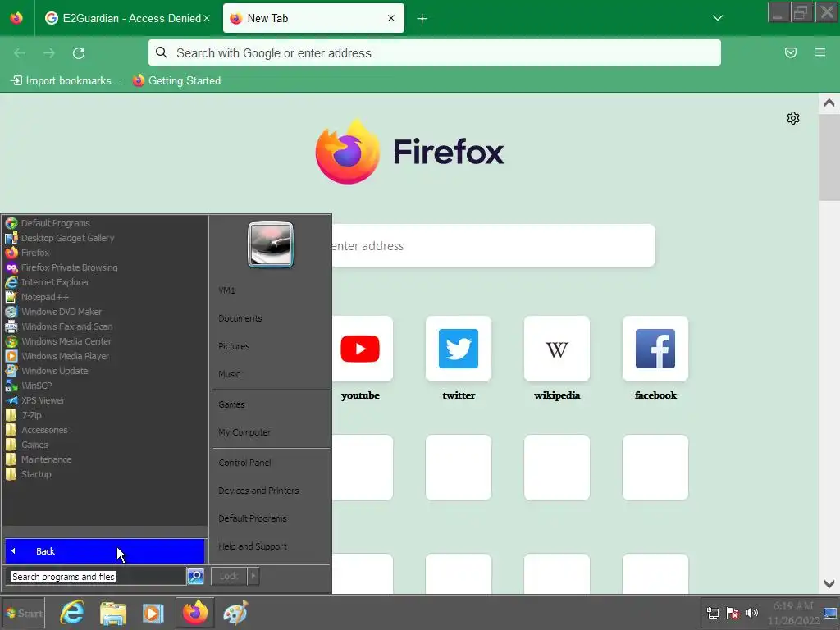Image resolution: width=840 pixels, height=630 pixels.
Task: Launch Windows DVD Maker
Action: [x=61, y=311]
